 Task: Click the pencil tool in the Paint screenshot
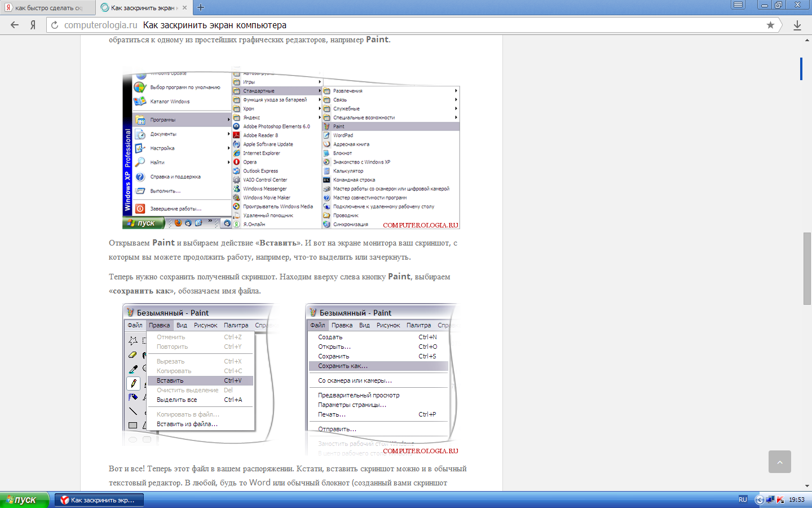point(133,383)
